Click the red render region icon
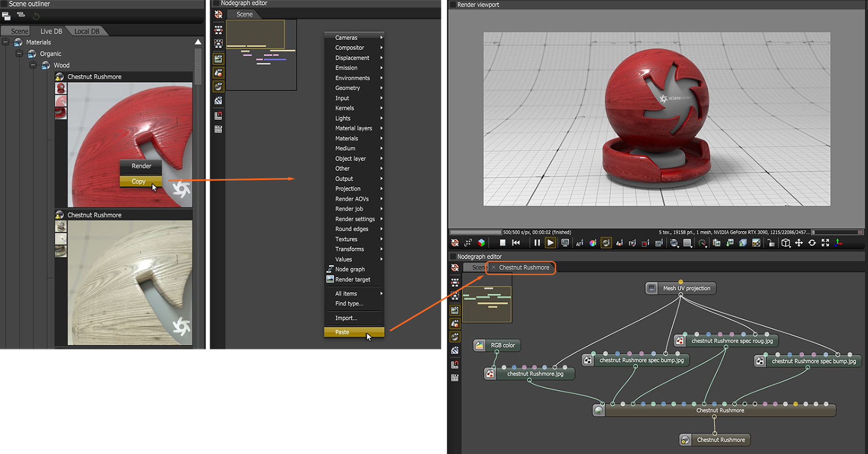 click(646, 243)
